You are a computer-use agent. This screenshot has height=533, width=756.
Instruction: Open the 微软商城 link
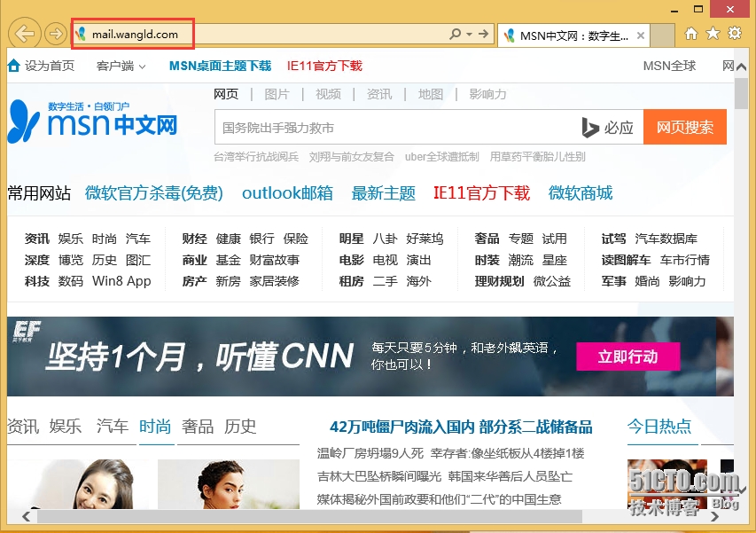pos(581,193)
